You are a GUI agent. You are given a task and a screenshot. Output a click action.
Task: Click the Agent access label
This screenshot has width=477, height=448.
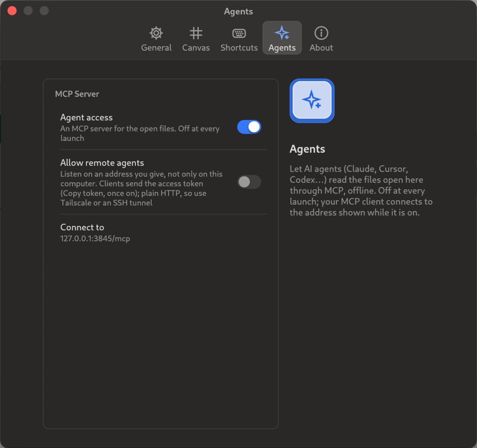(x=86, y=117)
